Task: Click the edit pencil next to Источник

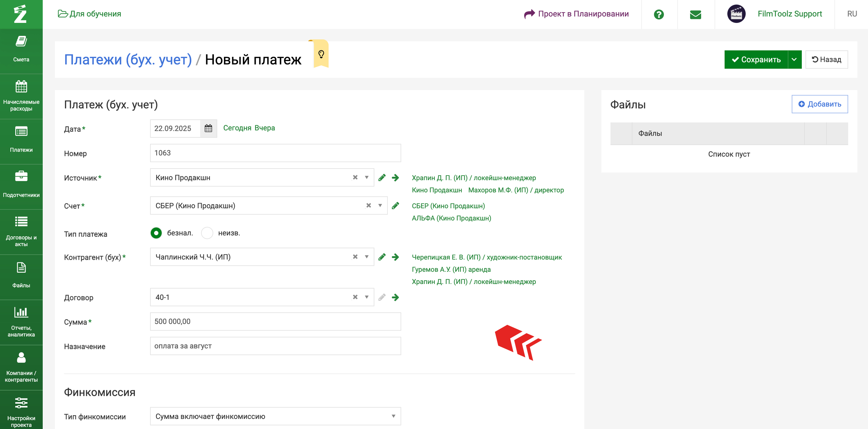Action: pyautogui.click(x=382, y=178)
